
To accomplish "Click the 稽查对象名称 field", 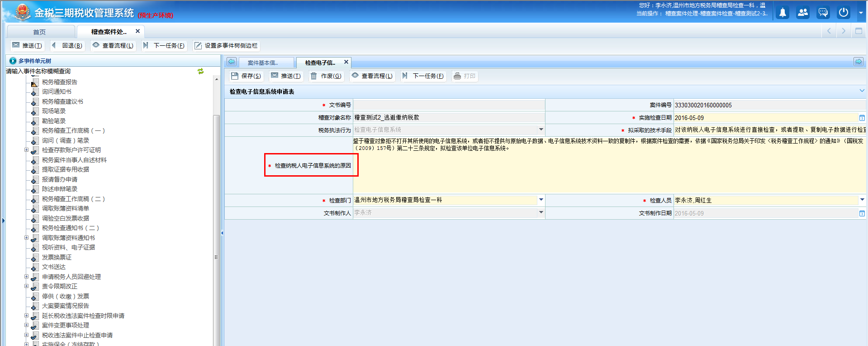I will coord(449,117).
